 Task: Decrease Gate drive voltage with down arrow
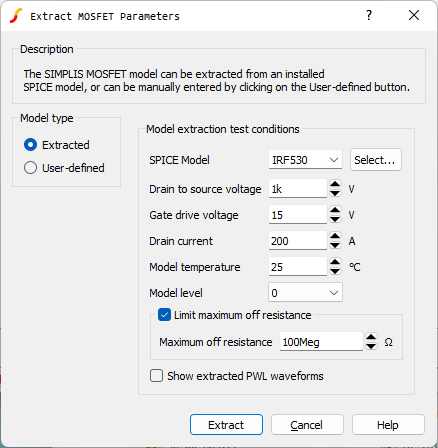pyautogui.click(x=335, y=219)
